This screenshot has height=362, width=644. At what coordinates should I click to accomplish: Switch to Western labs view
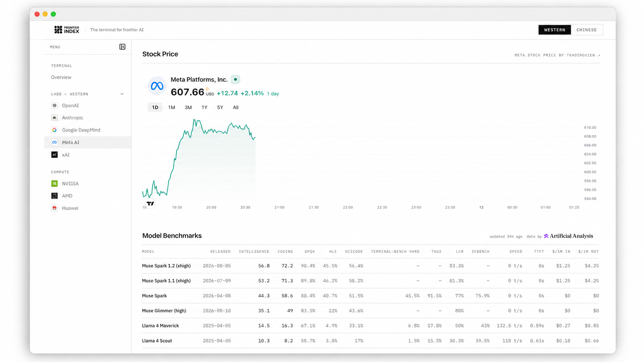(555, 30)
